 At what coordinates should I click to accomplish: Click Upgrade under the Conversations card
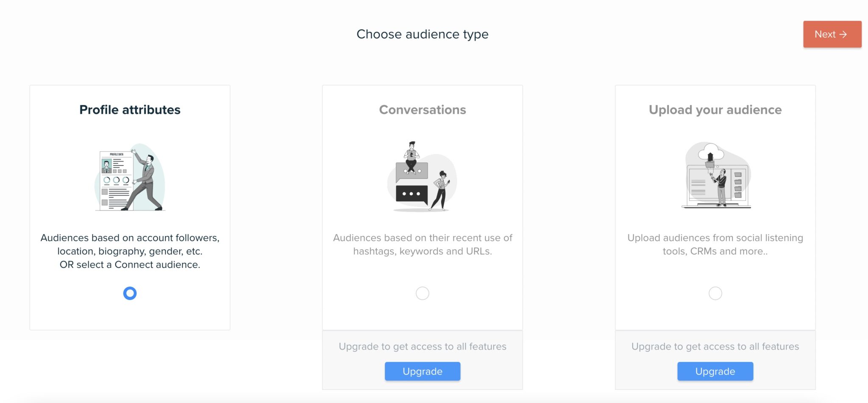click(422, 371)
